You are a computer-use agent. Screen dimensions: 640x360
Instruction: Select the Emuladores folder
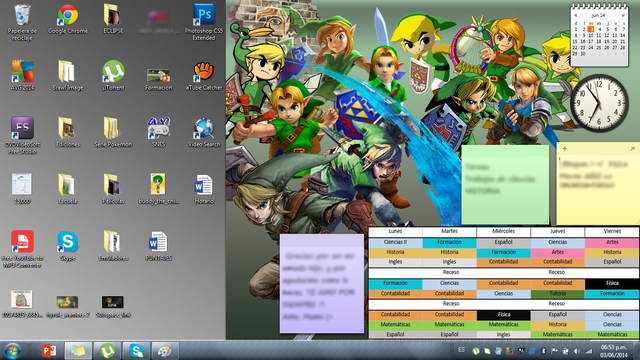point(113,246)
